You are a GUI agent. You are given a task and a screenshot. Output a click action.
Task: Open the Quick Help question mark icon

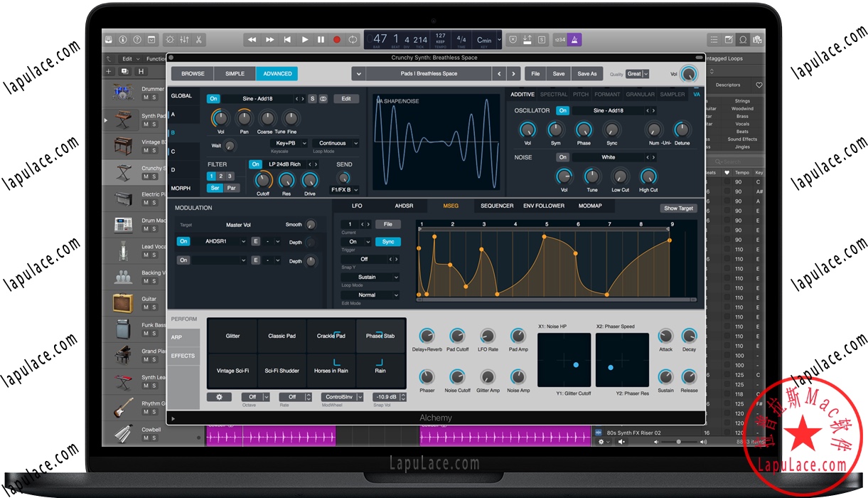pos(137,40)
